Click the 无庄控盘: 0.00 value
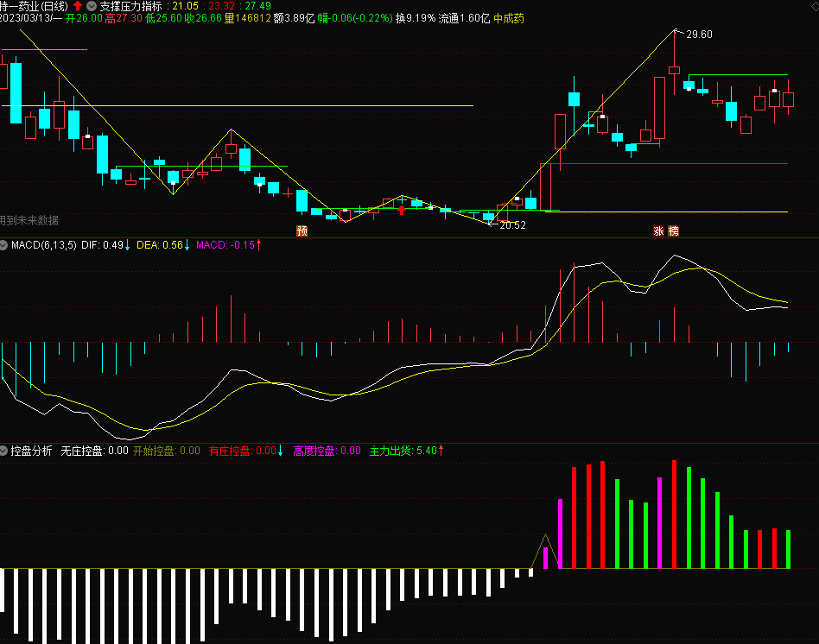The image size is (819, 644). click(x=94, y=451)
